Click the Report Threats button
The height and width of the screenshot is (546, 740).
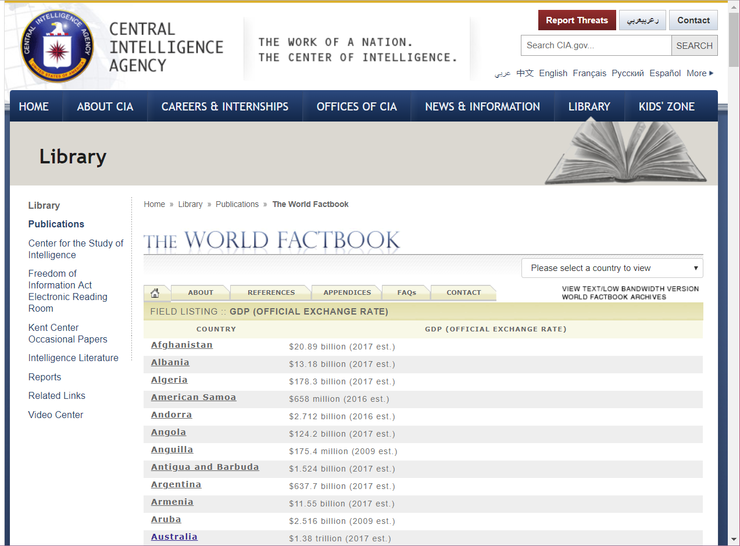coord(577,20)
